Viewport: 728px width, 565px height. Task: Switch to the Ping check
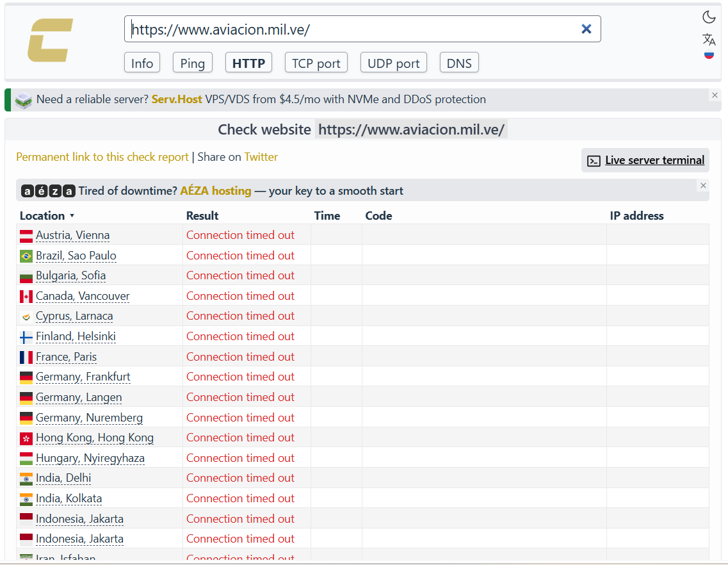click(x=192, y=63)
